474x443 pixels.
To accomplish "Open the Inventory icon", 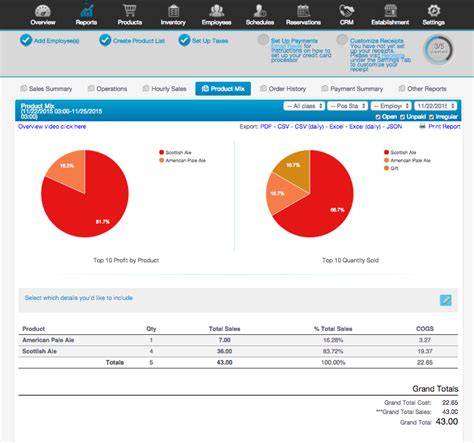I will pyautogui.click(x=173, y=11).
